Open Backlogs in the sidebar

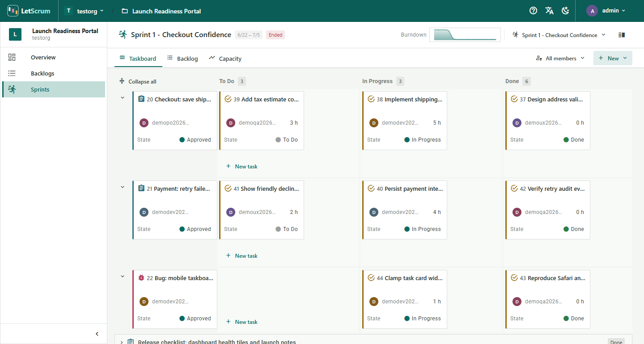coord(54,73)
